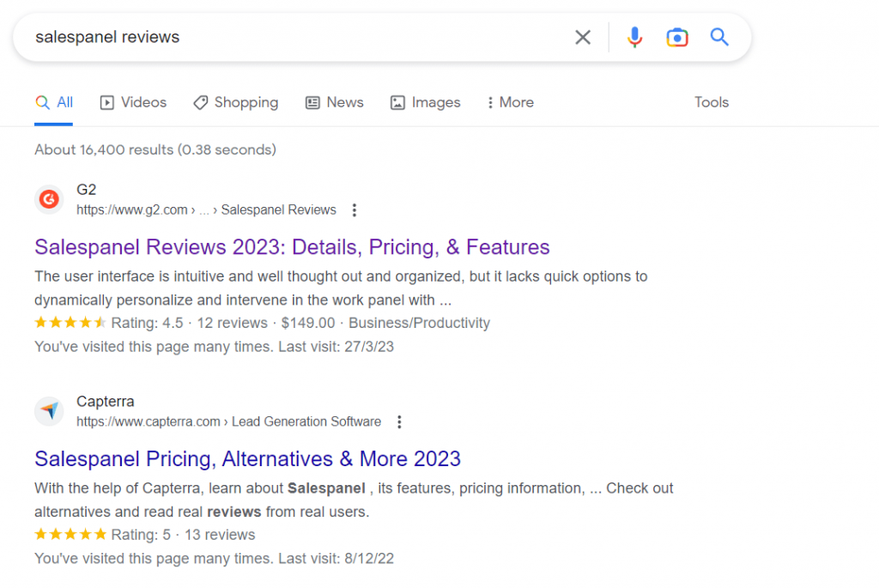The height and width of the screenshot is (588, 879).
Task: Open the three-dot menu for Capterra result
Action: point(399,422)
